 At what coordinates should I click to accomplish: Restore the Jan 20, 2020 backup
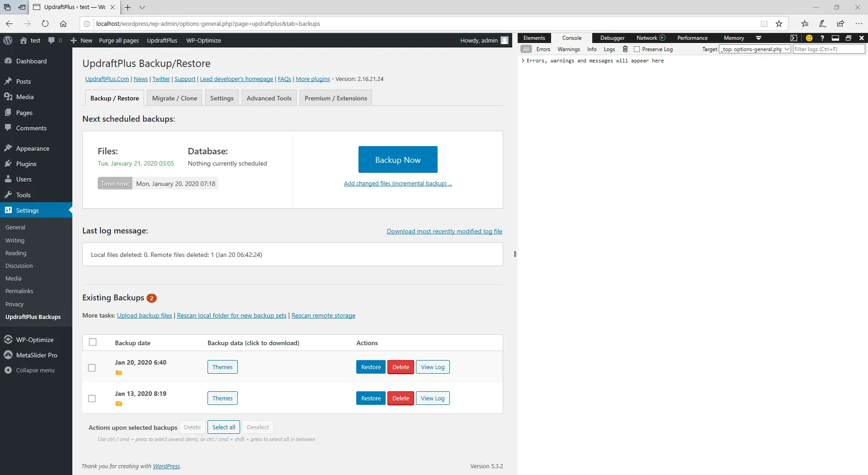pos(371,367)
